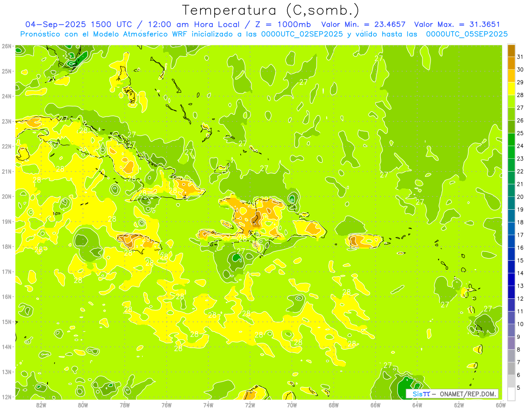Viewport: 532px width, 411px height.
Task: Select the white swatch below 5
Action: 512,394
